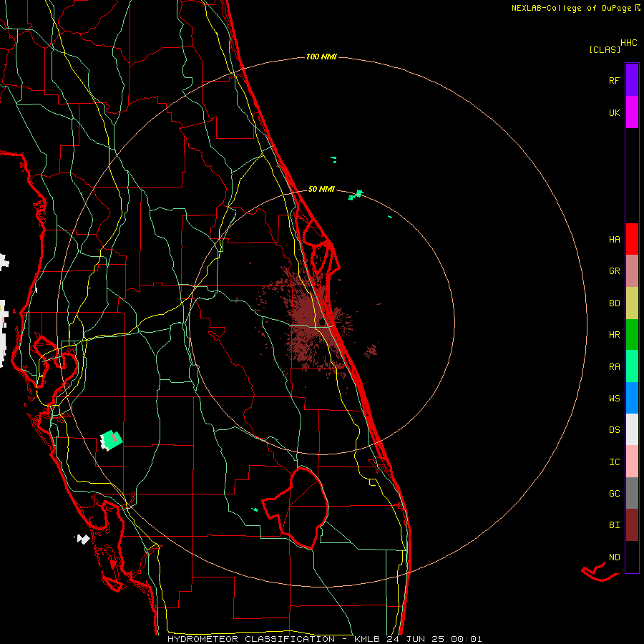
Task: Click the DS white legend swatch
Action: click(632, 429)
